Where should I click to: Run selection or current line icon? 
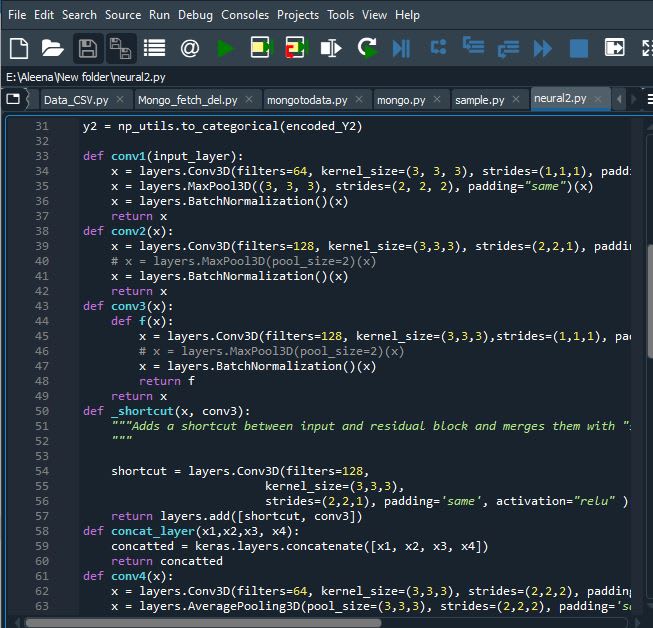tap(331, 48)
